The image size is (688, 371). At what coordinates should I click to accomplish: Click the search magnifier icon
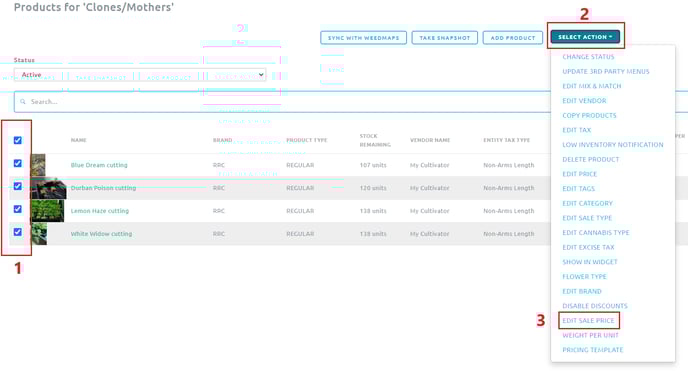pyautogui.click(x=23, y=102)
